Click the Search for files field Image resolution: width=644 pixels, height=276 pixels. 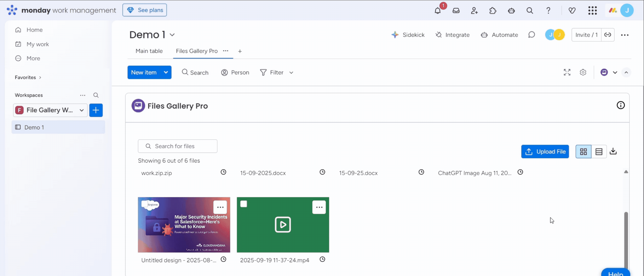coord(178,146)
